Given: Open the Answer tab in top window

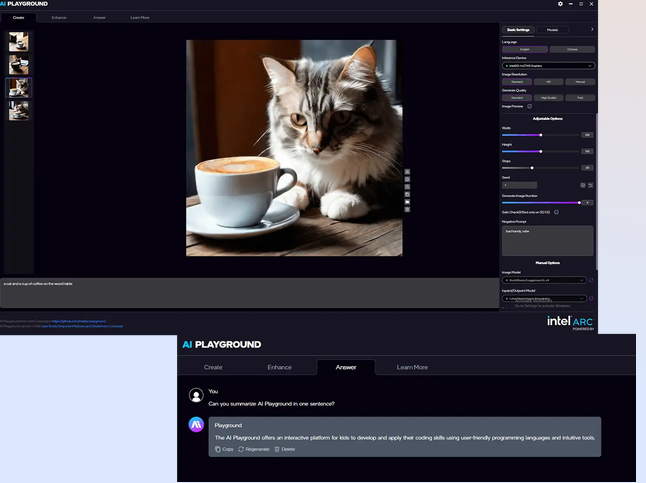Looking at the screenshot, I should pos(99,18).
